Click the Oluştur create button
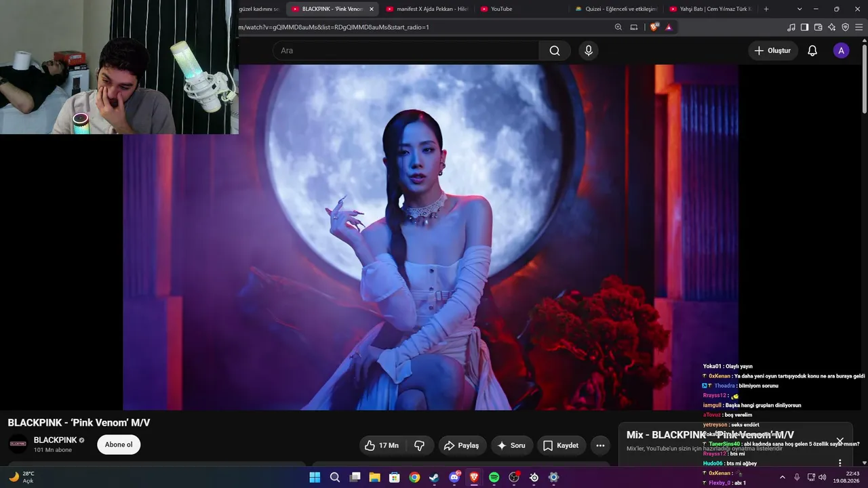This screenshot has height=488, width=868. click(772, 51)
